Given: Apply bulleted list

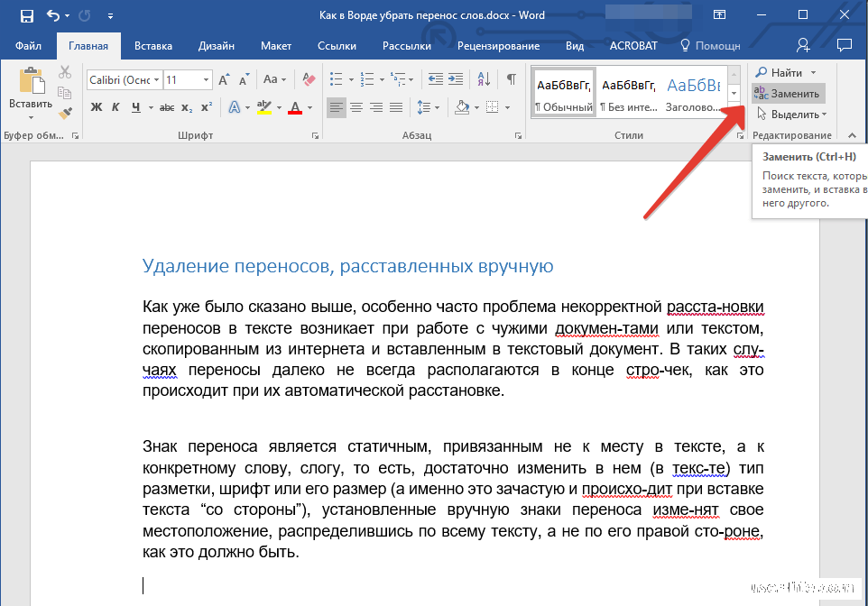Looking at the screenshot, I should (336, 79).
